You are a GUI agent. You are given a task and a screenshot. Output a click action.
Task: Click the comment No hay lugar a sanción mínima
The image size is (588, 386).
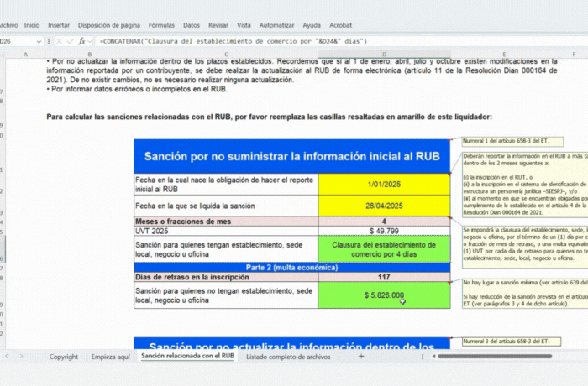(525, 294)
